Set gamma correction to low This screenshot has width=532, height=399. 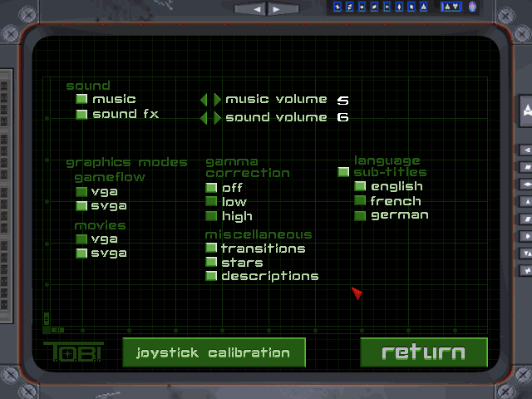pos(211,201)
